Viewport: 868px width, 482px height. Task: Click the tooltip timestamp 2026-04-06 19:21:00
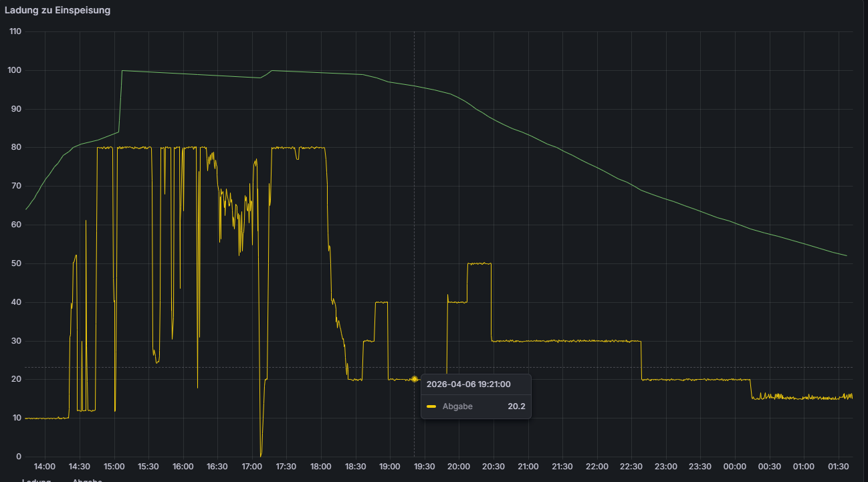pos(468,384)
